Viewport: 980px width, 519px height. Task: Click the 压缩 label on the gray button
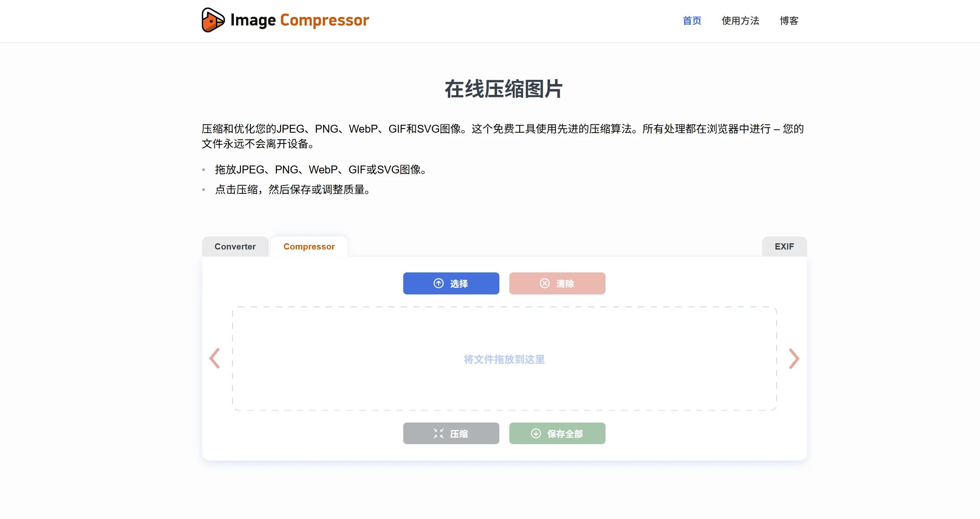459,434
